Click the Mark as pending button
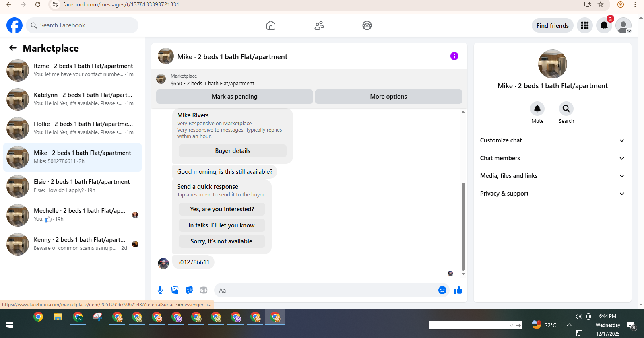Viewport: 644px width, 338px height. point(235,97)
